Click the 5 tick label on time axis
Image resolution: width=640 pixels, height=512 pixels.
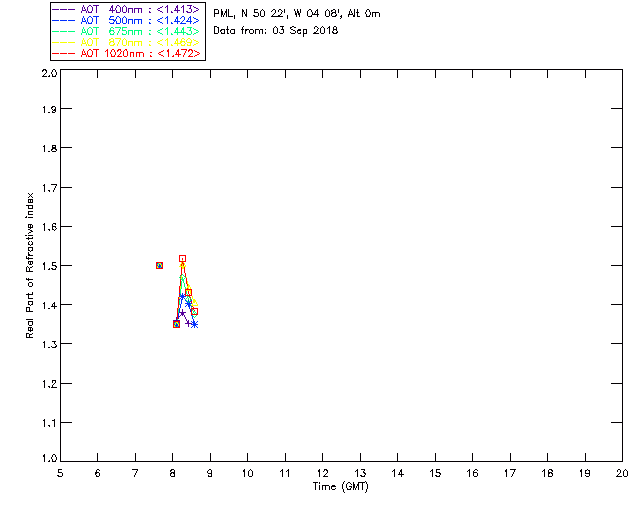[x=60, y=473]
